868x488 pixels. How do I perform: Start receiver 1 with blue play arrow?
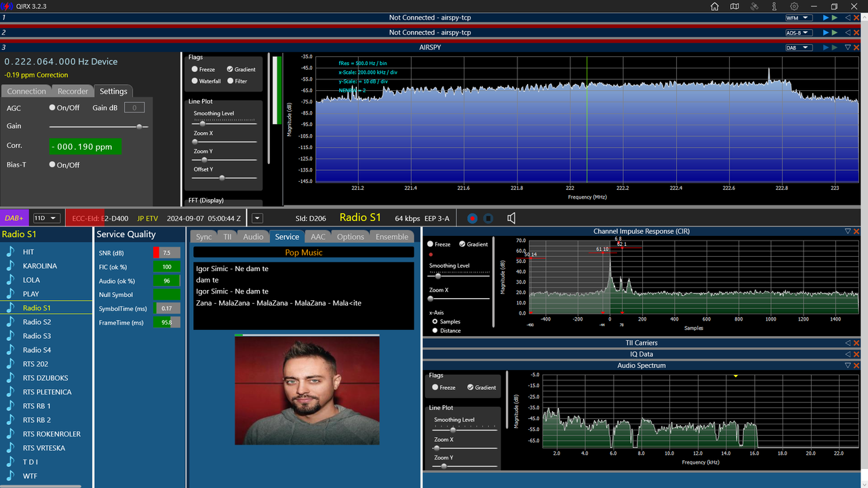[826, 18]
